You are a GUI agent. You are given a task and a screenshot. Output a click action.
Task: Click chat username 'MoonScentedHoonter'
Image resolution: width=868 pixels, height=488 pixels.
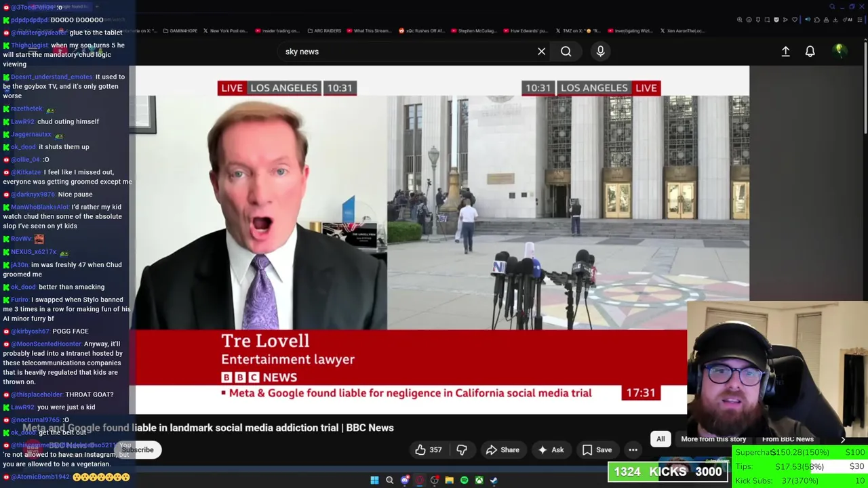pos(45,344)
